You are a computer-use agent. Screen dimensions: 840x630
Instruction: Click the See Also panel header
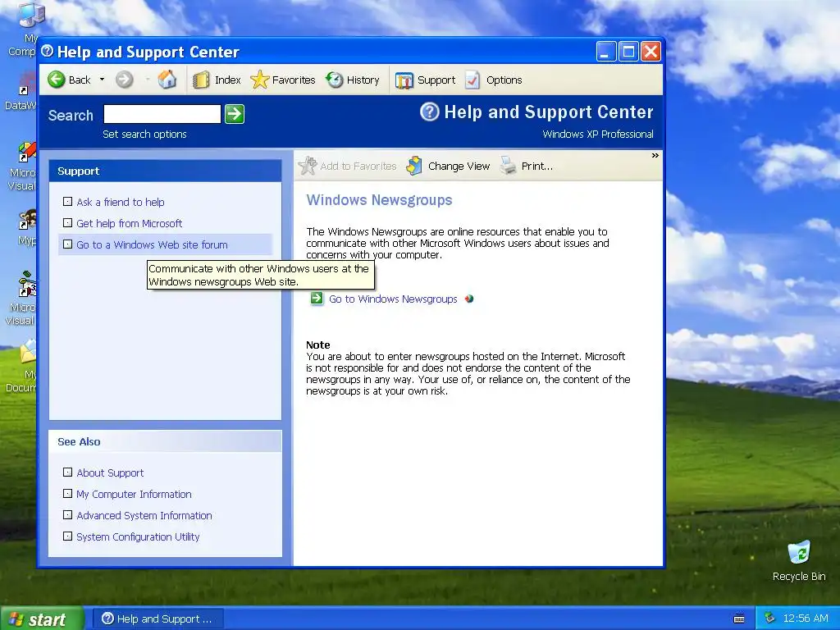coord(165,441)
